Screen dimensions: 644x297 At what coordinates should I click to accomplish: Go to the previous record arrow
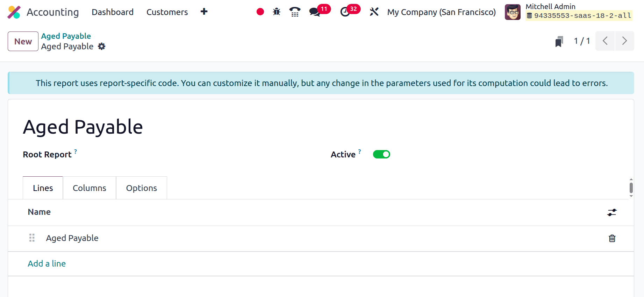click(x=605, y=41)
